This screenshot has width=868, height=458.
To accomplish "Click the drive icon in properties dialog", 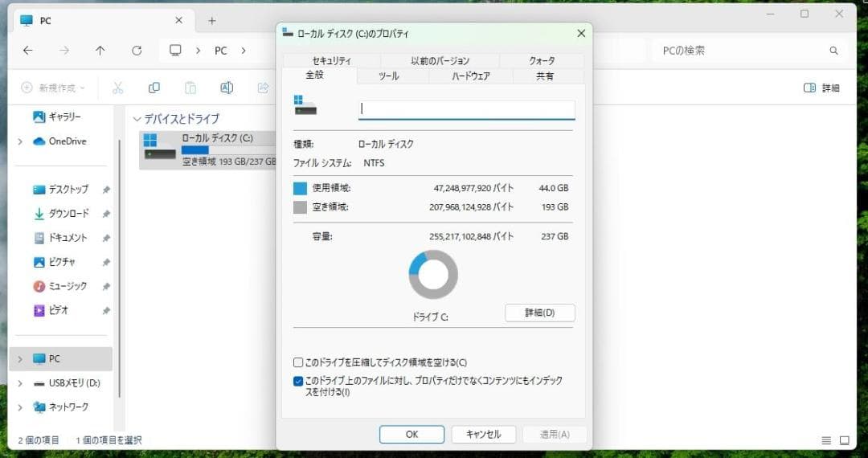I will [x=305, y=105].
